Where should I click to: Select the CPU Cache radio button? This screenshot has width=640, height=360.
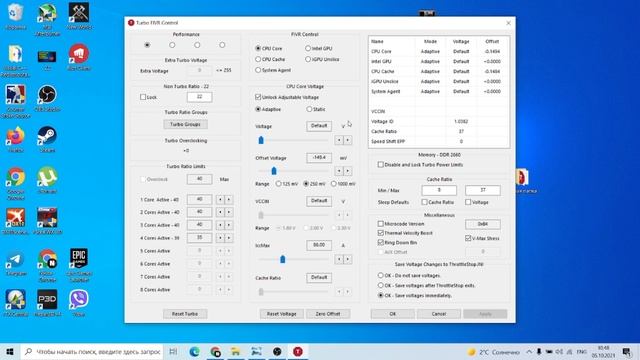coord(258,59)
